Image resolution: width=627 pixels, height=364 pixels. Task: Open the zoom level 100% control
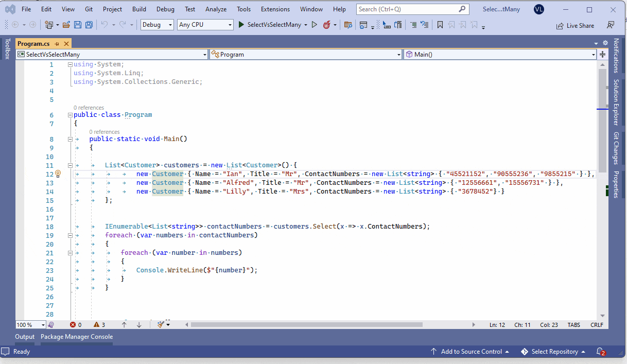[30, 324]
